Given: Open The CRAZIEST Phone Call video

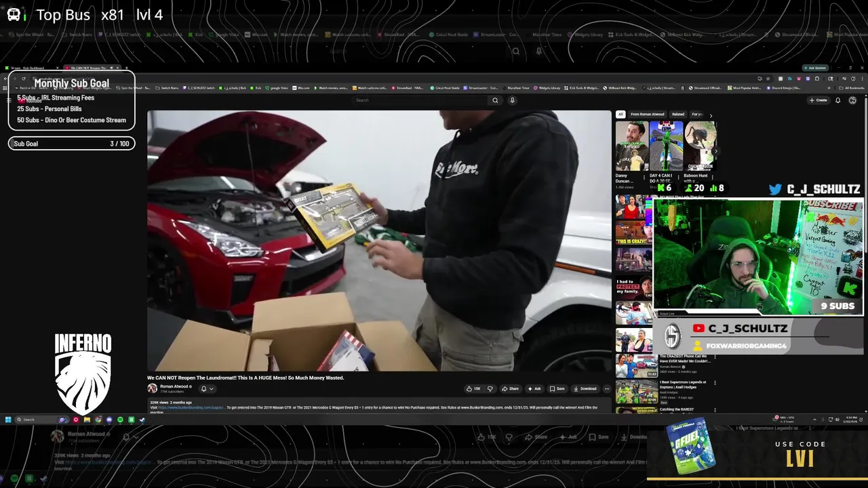Looking at the screenshot, I should pos(685,359).
